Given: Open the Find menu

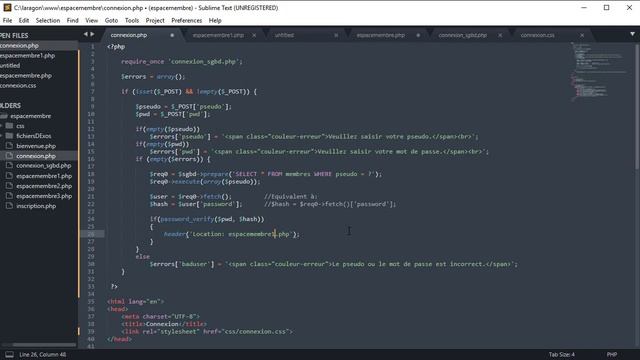Looking at the screenshot, I should [x=73, y=20].
